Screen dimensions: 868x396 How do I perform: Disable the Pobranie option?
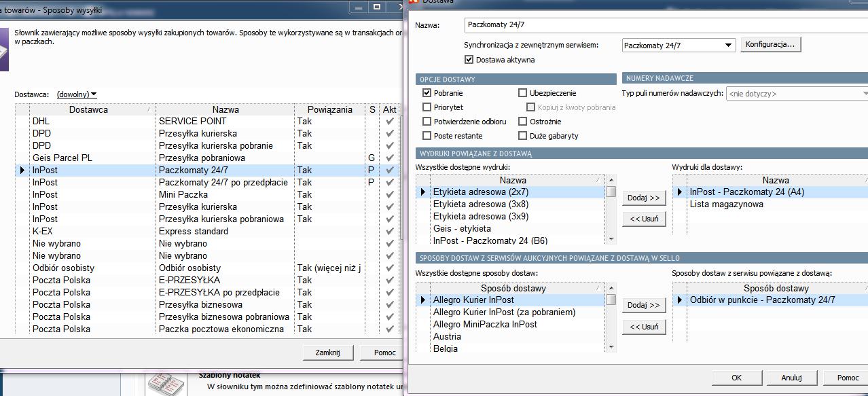[x=427, y=93]
